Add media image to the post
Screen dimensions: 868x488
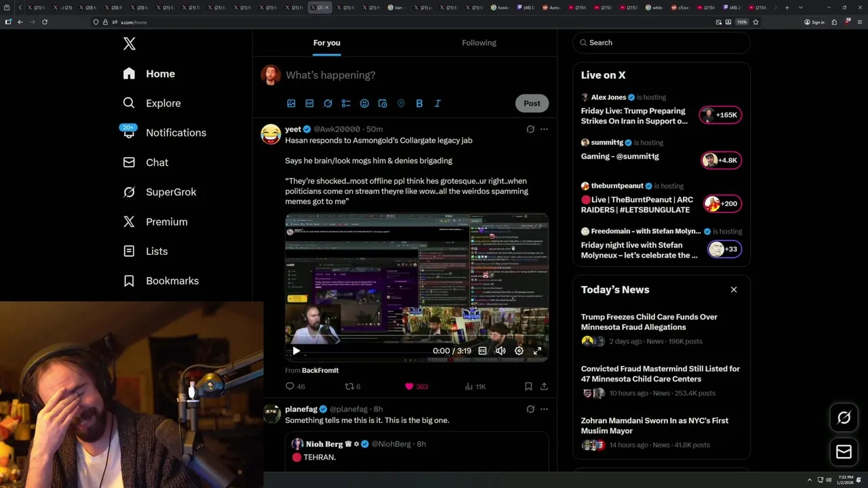pyautogui.click(x=291, y=104)
